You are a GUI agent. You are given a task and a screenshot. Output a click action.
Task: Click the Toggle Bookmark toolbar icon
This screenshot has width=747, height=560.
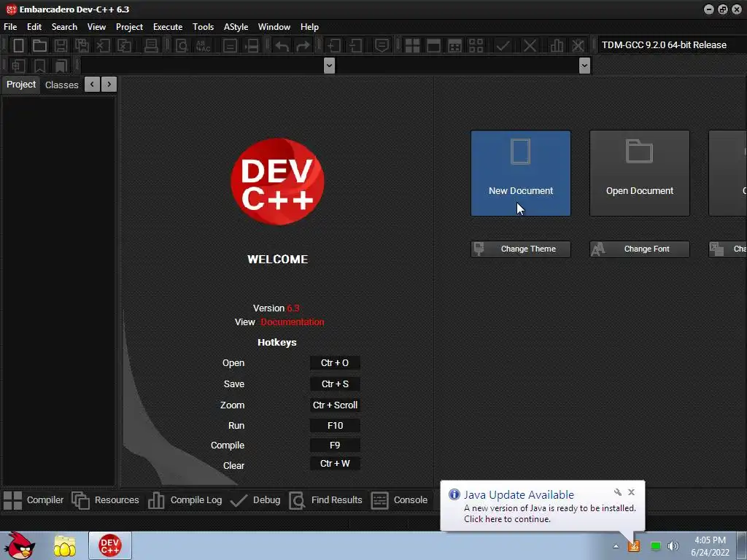point(39,66)
